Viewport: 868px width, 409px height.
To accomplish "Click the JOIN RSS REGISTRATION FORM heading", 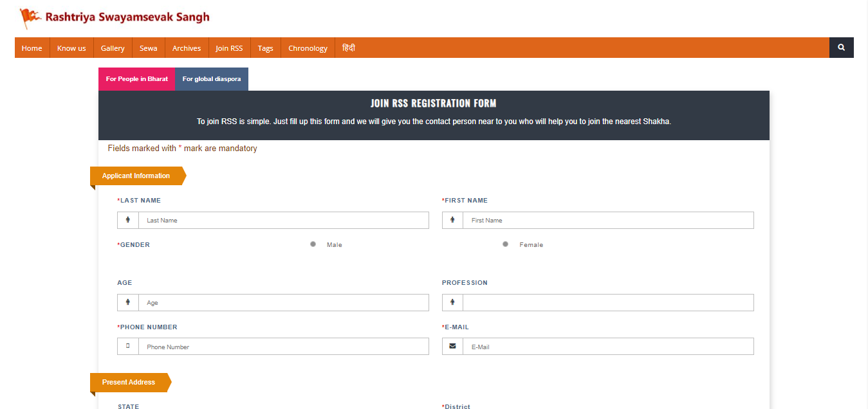I will 434,103.
